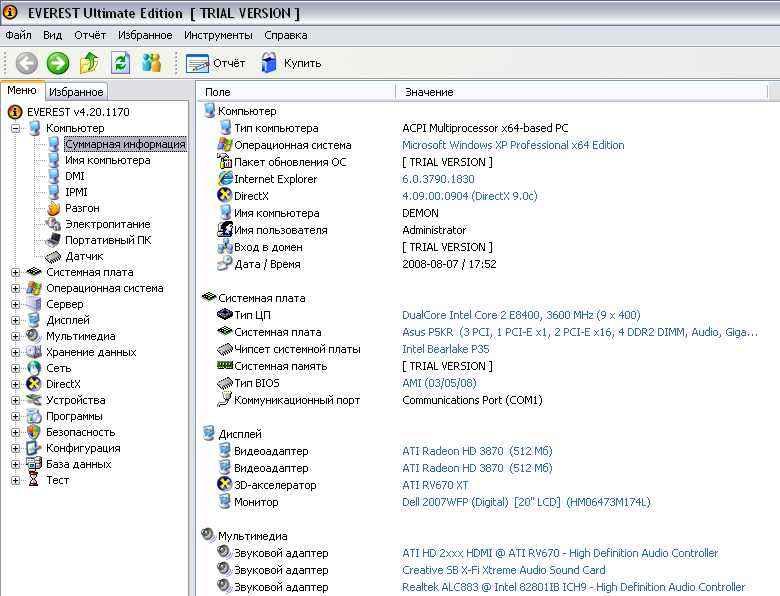This screenshot has height=596, width=780.
Task: Click the green Forward arrow toolbar icon
Action: coord(58,63)
